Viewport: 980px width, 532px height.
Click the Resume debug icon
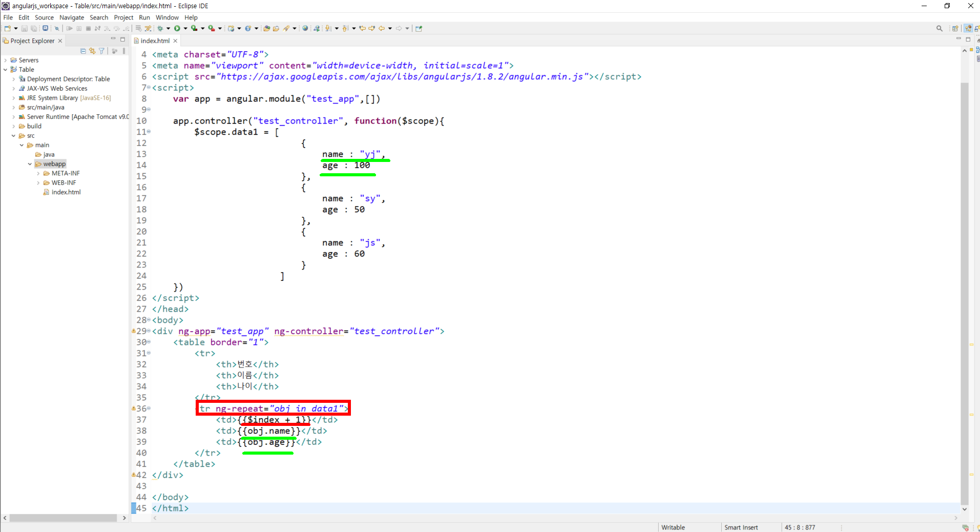click(70, 28)
